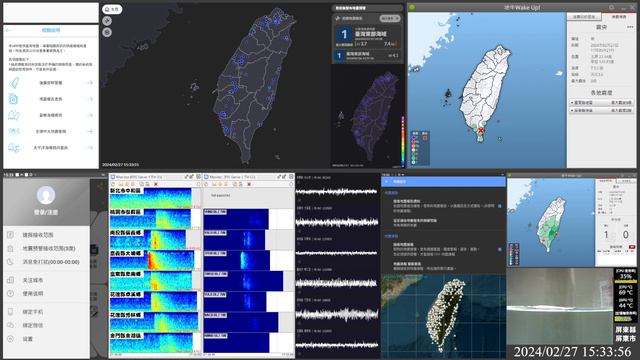Click the upper round map tool button below 主頁

pos(107,21)
